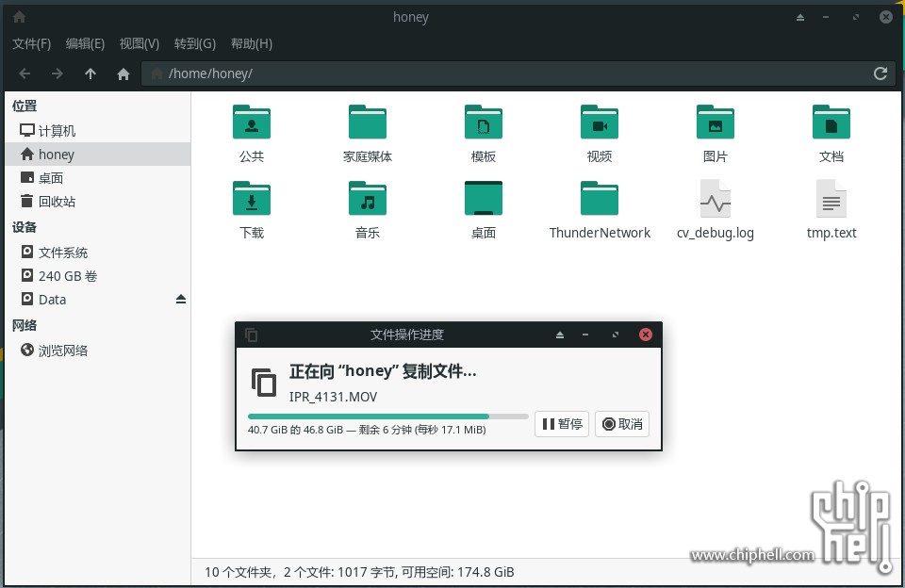Open the 240 GB 卷 device
The width and height of the screenshot is (905, 588).
tap(97, 276)
